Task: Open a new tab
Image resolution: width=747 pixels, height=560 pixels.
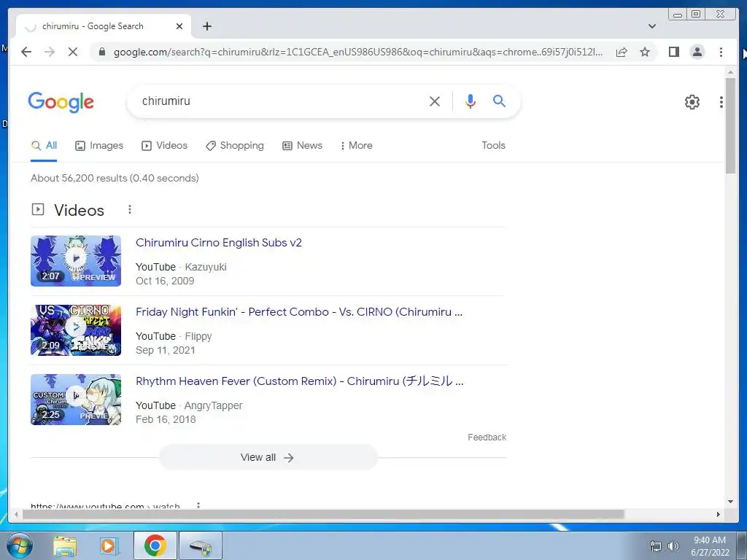Action: point(206,26)
